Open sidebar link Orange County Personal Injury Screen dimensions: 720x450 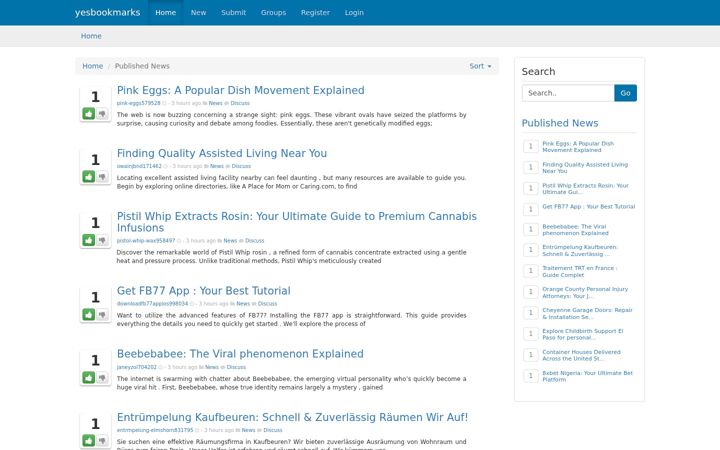click(585, 292)
